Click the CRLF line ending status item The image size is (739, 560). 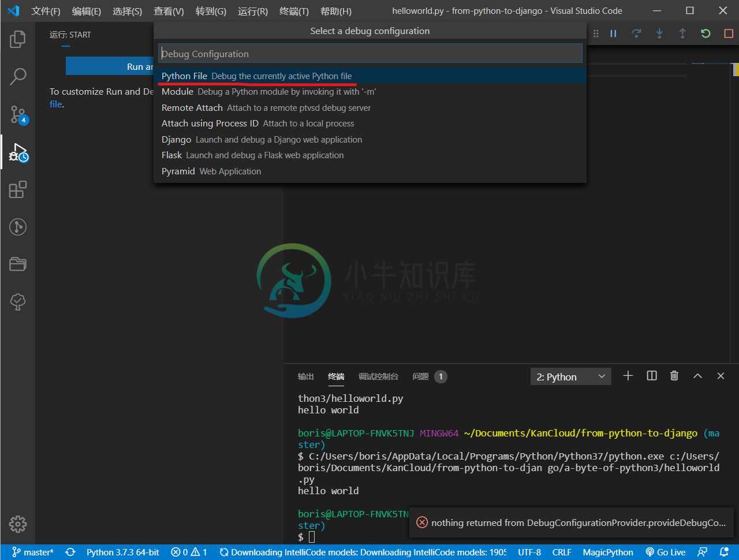point(562,552)
